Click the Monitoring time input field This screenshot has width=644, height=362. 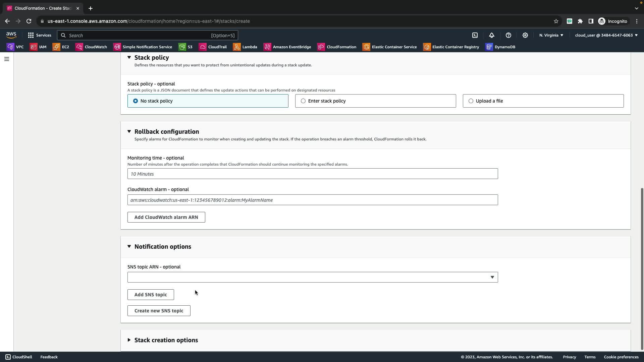(x=312, y=174)
